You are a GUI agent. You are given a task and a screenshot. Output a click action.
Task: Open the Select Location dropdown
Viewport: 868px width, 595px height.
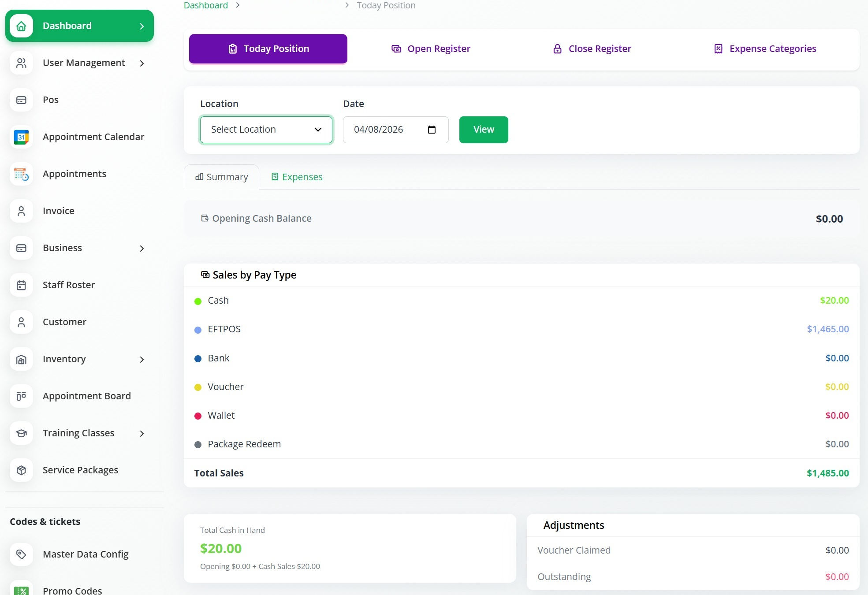coord(266,130)
